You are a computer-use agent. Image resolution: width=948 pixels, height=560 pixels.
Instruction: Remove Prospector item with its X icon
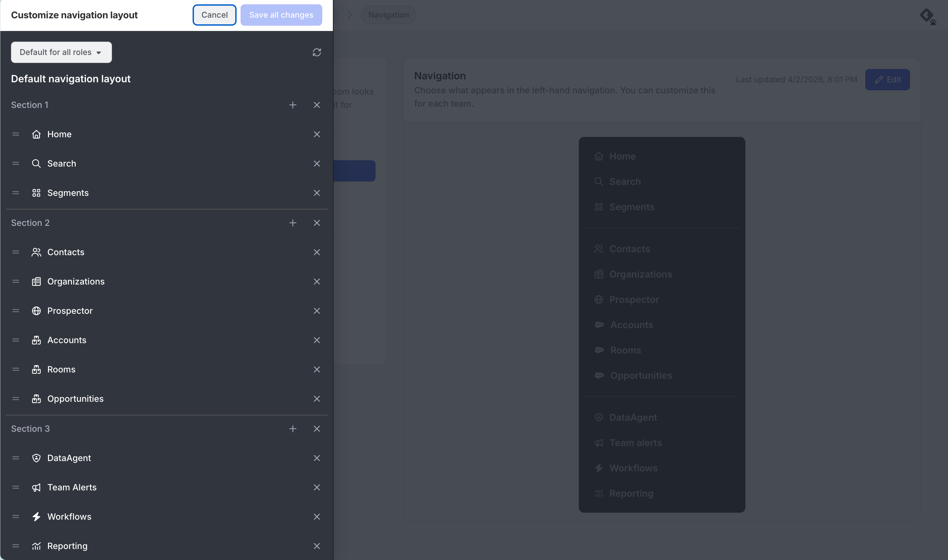317,311
